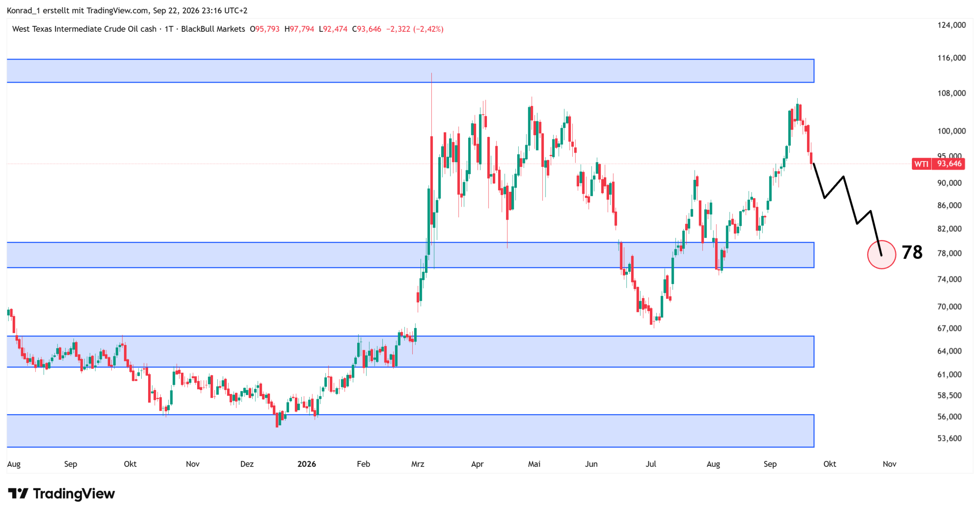The height and width of the screenshot is (514, 980).
Task: Click the 74,000 price axis label
Action: coord(949,279)
